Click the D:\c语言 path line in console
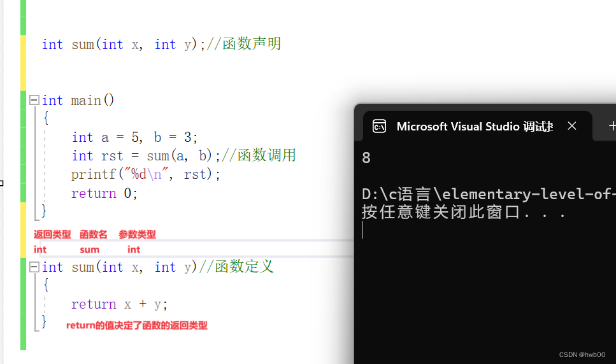 point(489,194)
